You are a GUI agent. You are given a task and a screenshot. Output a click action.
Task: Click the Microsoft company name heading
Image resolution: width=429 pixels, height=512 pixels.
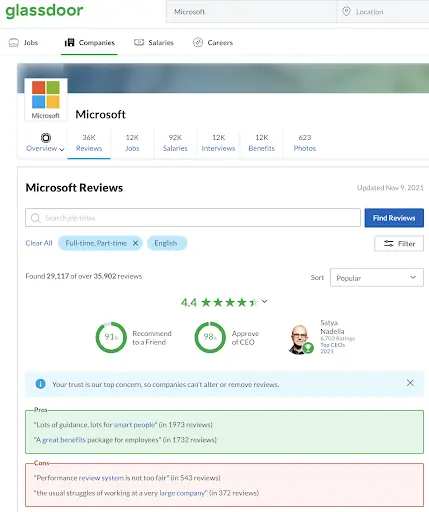(x=100, y=114)
